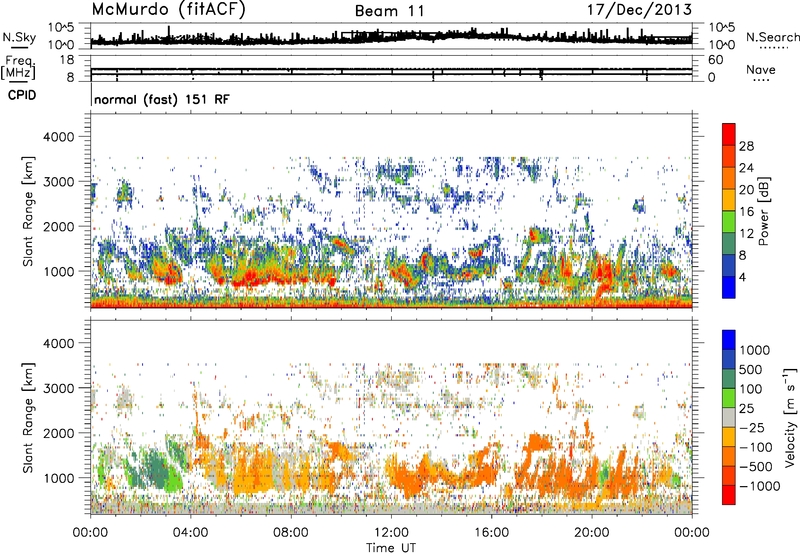Click the yellow-orange 16-20 dB Power swatch
Screen dimensions: 800x554
tap(729, 199)
